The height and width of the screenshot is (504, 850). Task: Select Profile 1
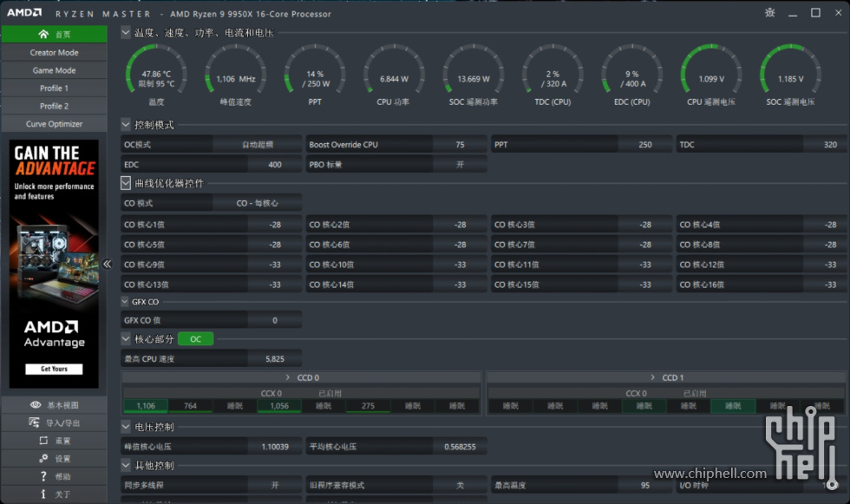coord(54,88)
